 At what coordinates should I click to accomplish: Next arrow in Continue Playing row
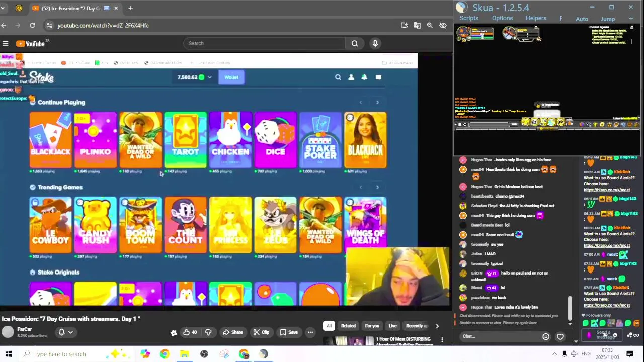pos(377,102)
